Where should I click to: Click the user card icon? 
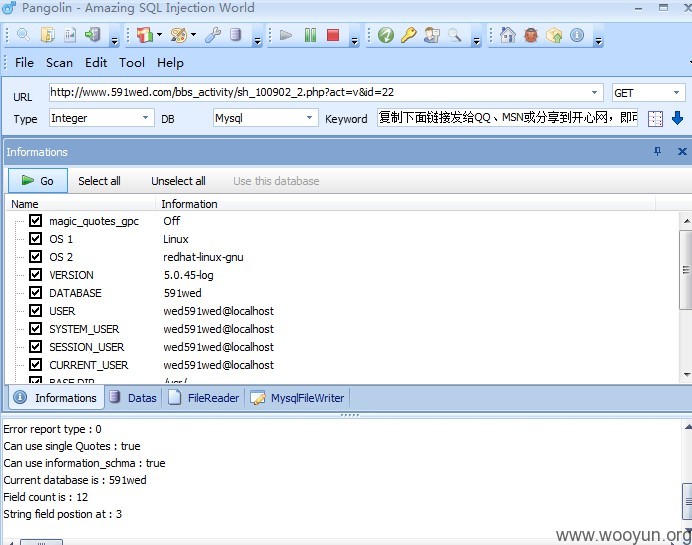tap(432, 35)
